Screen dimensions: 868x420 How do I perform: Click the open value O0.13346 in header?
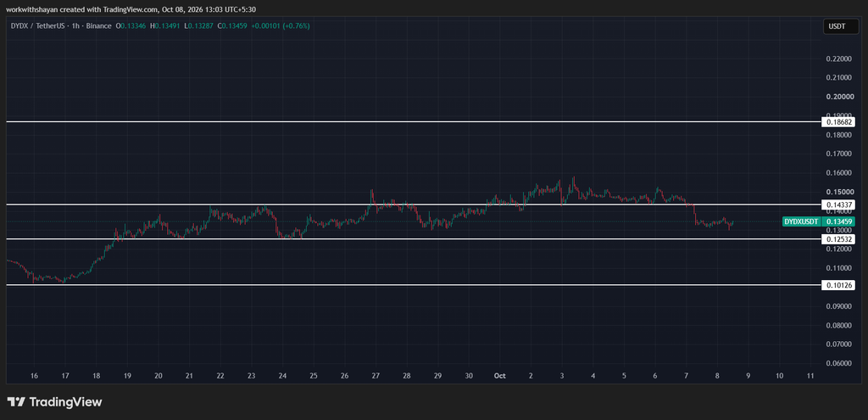[x=131, y=25]
